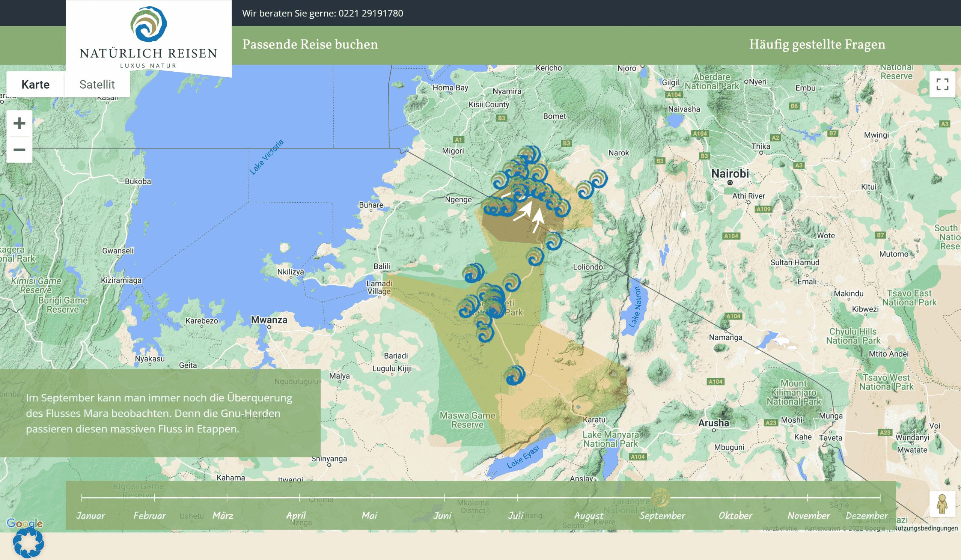Click the Lake Eyasi label
Screen dimensions: 961x560
point(523,457)
